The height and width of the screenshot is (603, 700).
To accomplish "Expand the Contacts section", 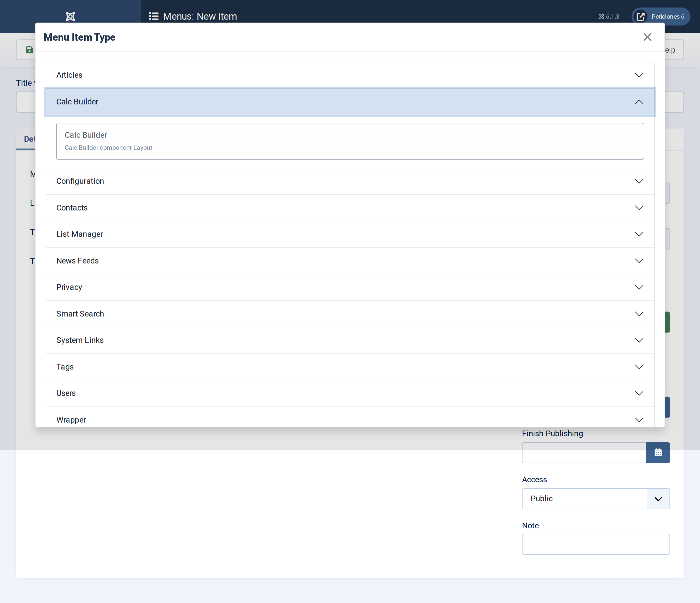I will pos(350,208).
